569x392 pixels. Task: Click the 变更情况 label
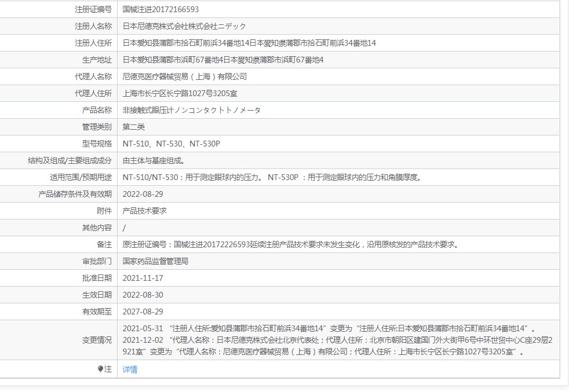(x=97, y=340)
